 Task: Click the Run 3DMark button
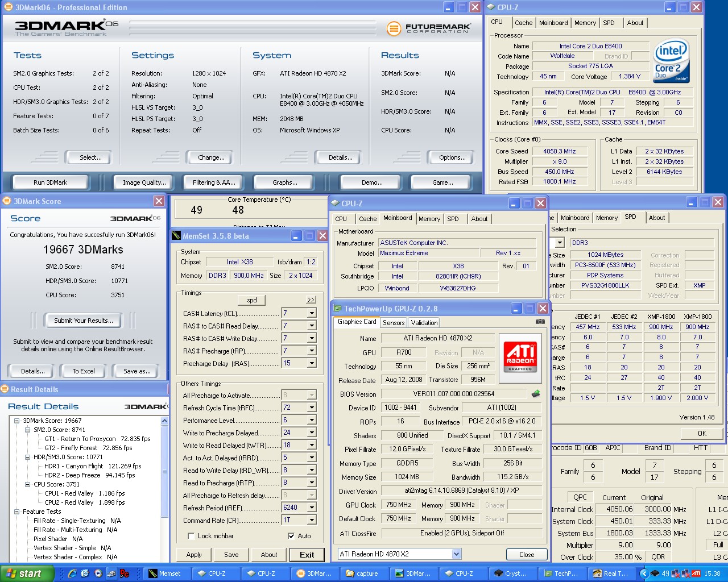(50, 182)
